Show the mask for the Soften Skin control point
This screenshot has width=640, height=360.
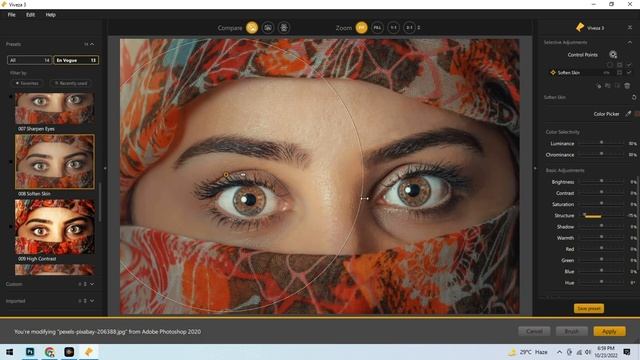pyautogui.click(x=620, y=73)
